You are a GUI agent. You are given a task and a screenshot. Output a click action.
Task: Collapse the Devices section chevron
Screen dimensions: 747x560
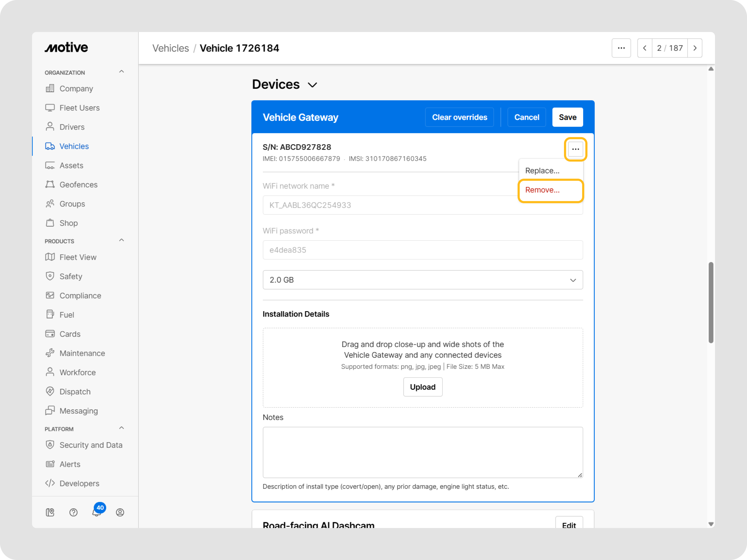pos(312,85)
